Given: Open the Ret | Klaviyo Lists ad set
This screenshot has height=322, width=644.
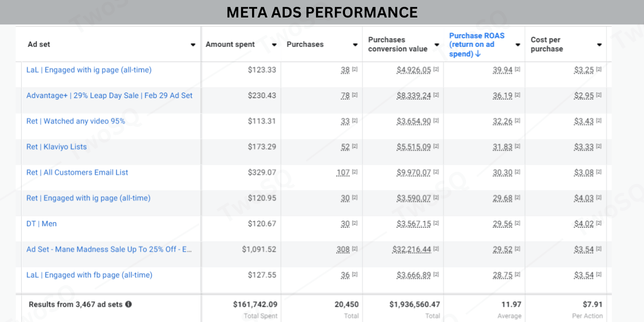Looking at the screenshot, I should (57, 147).
